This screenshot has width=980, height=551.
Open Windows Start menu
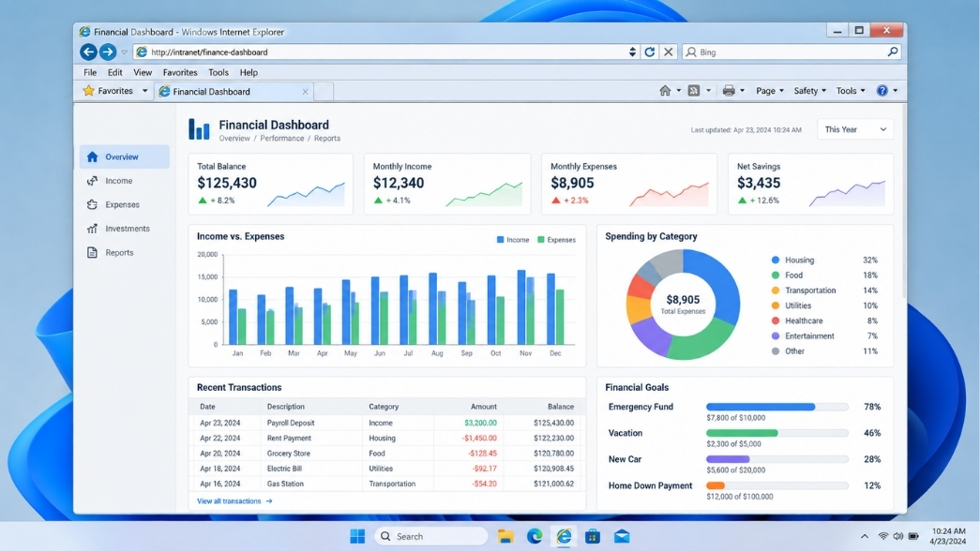point(357,536)
